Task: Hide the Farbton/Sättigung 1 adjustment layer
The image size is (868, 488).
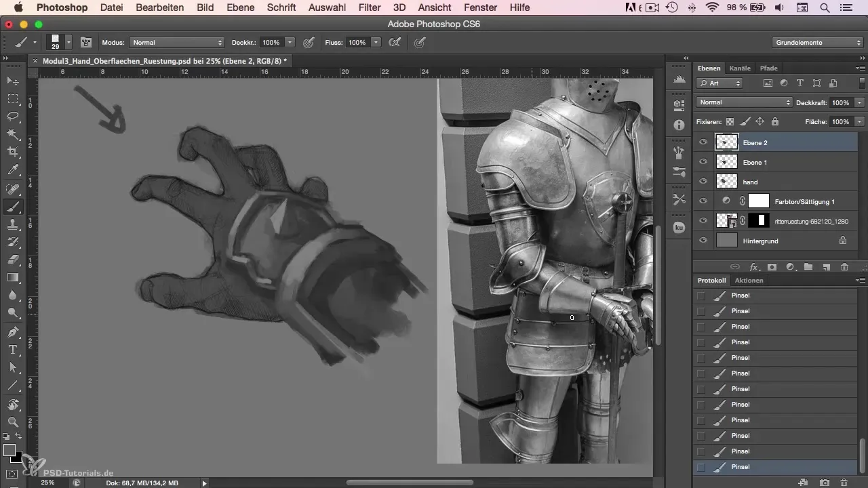Action: [x=703, y=201]
